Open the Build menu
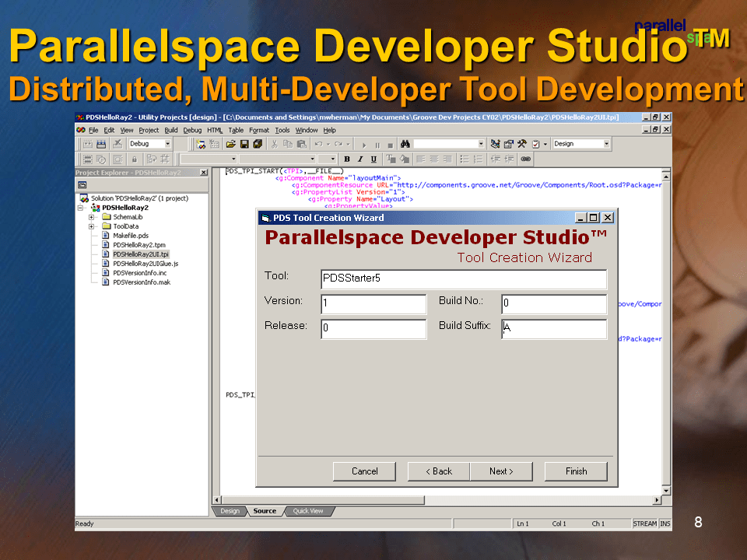This screenshot has width=747, height=560. [x=171, y=130]
